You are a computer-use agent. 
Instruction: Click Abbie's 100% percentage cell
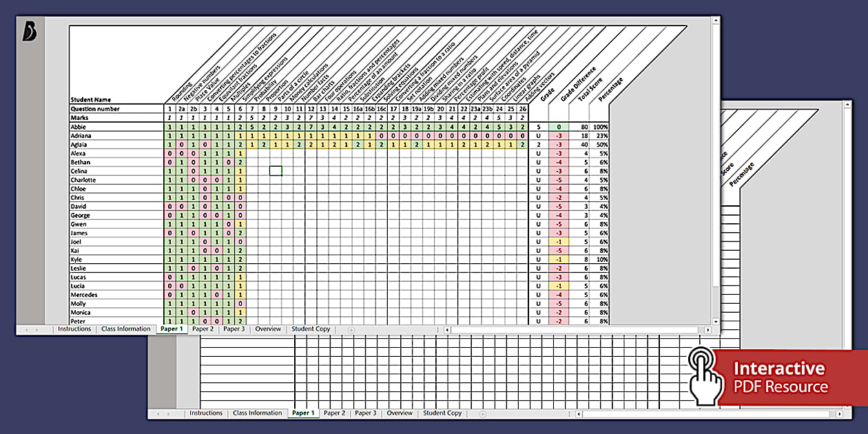coord(599,127)
